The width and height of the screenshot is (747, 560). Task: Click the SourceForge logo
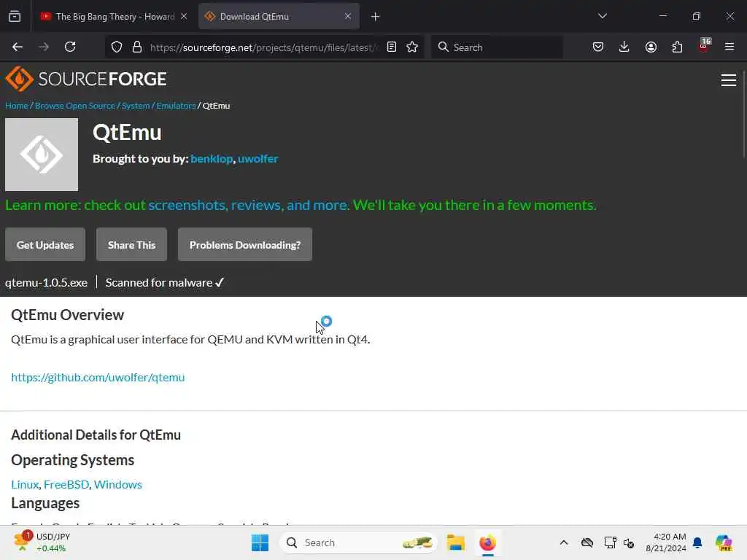86,79
